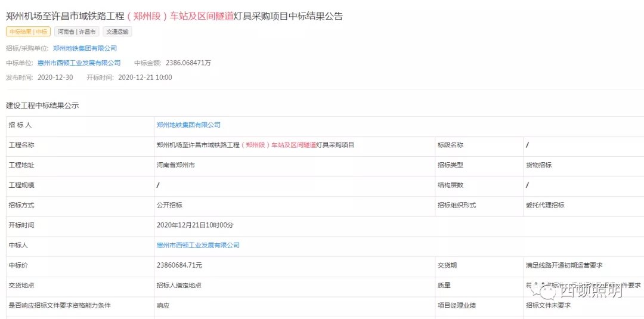
Task: Open 惠州市西顿工业发展有限公司 link beside 中标单位
Action: coord(79,63)
